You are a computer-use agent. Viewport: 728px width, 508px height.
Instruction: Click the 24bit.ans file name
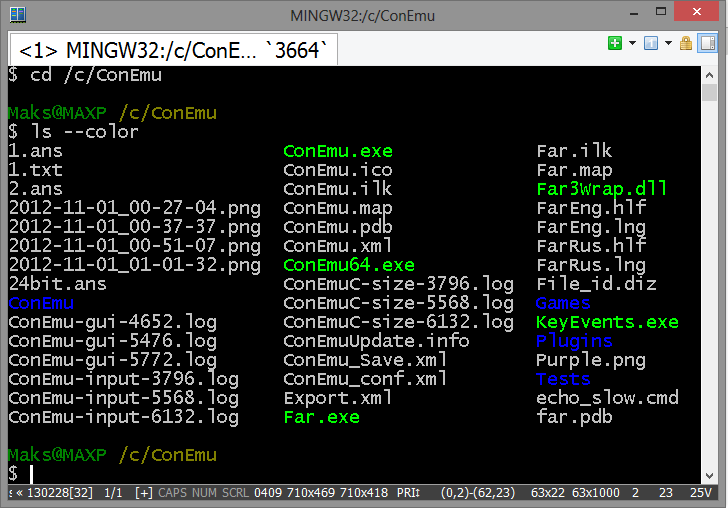58,284
